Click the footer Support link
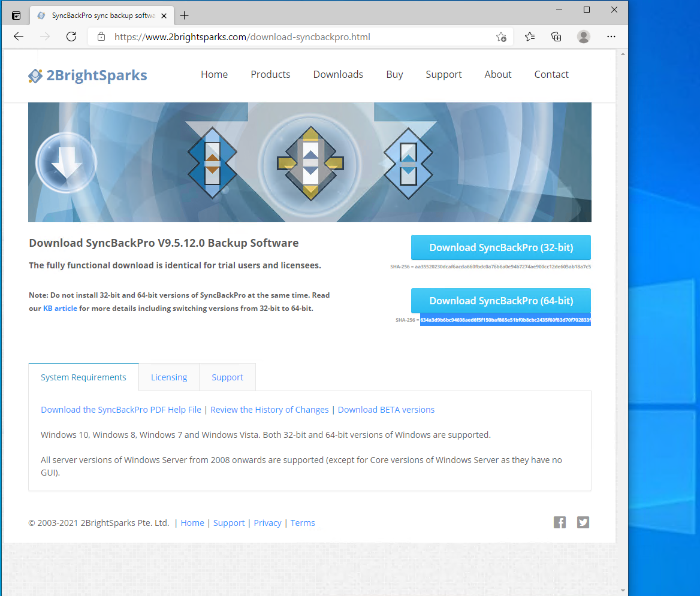Viewport: 700px width, 596px height. tap(229, 523)
